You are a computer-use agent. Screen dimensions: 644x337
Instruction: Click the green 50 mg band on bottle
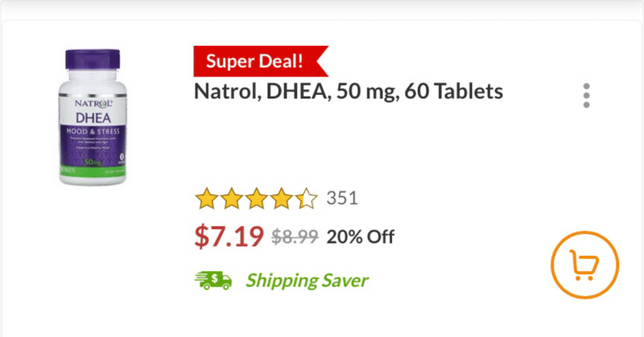point(95,162)
